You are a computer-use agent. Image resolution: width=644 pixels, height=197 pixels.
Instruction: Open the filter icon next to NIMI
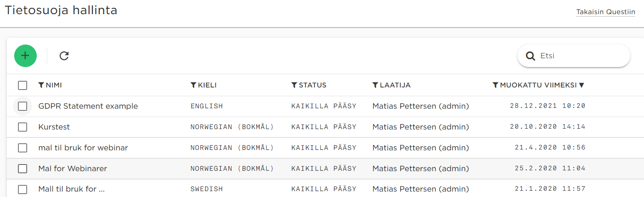(41, 85)
